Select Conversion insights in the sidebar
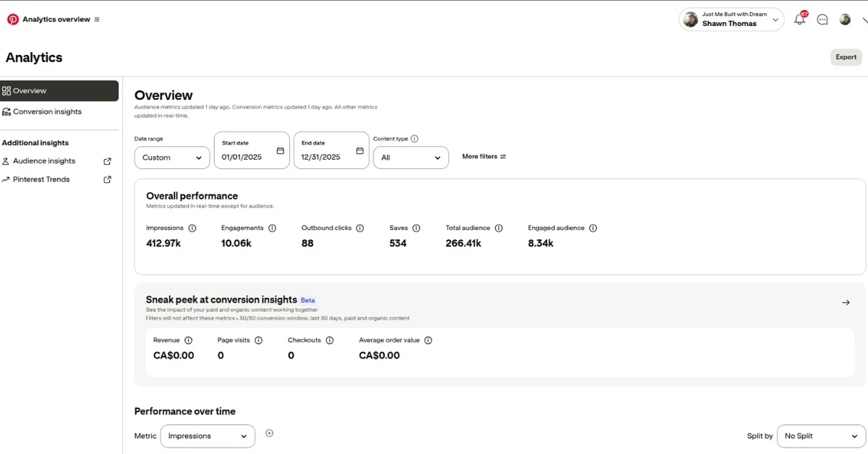 (47, 112)
